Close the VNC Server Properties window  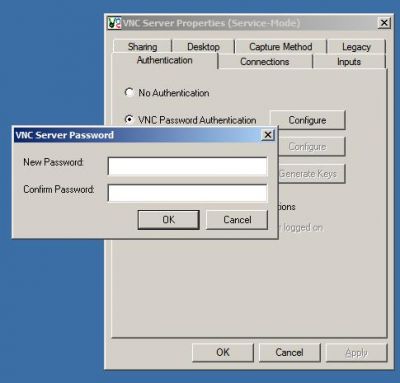coord(384,23)
